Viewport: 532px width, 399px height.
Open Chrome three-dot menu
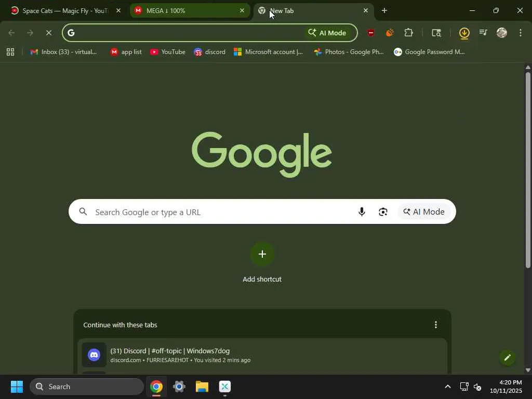(521, 33)
